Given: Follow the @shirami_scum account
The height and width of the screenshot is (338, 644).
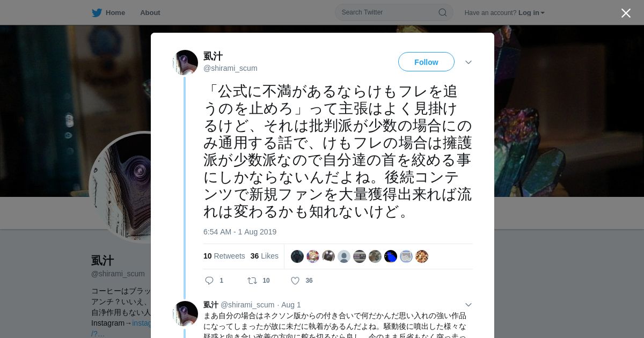Looking at the screenshot, I should pyautogui.click(x=426, y=62).
